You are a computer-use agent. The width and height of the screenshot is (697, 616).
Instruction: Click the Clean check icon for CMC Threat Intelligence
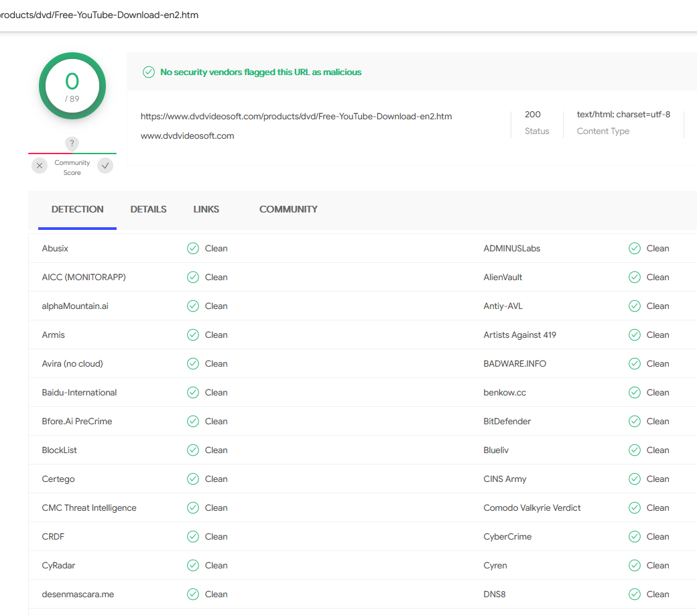193,507
